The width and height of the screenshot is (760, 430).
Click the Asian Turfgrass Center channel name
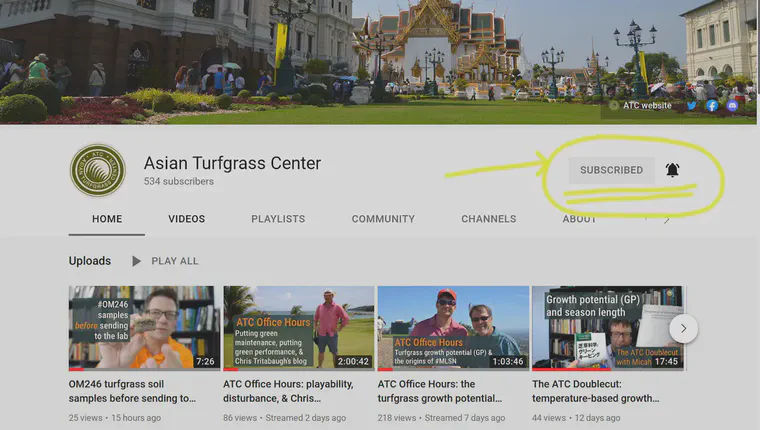pos(232,163)
